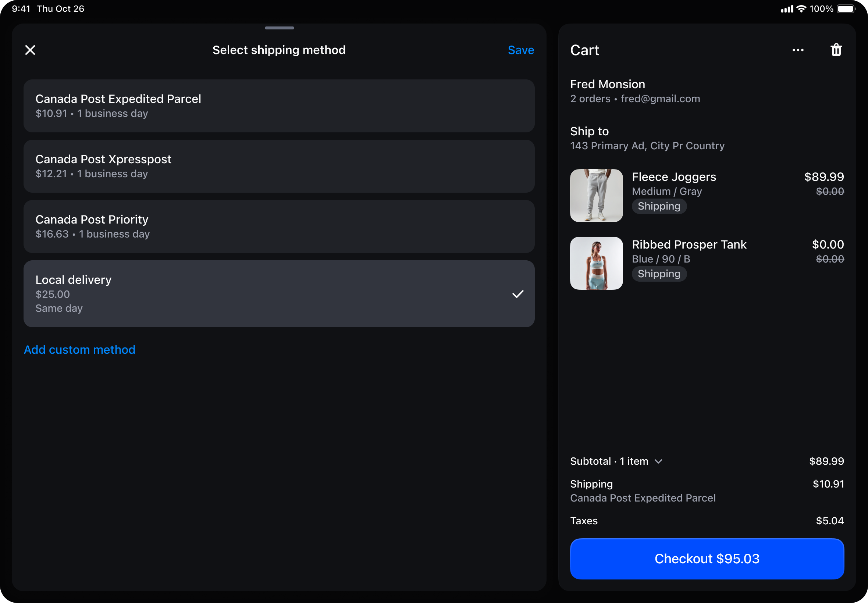Viewport: 868px width, 603px height.
Task: Open the cart more options menu
Action: pos(798,50)
